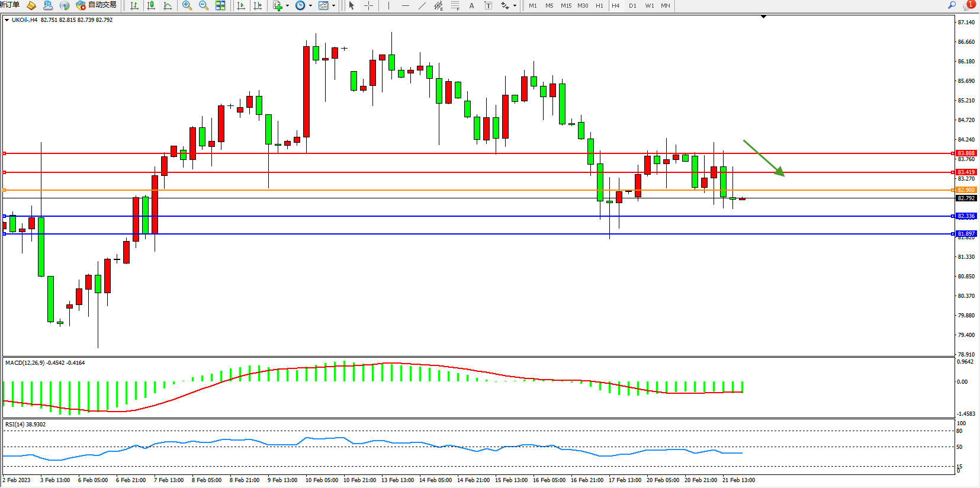Draw a horizontal line tool
The width and height of the screenshot is (980, 488).
tap(405, 6)
